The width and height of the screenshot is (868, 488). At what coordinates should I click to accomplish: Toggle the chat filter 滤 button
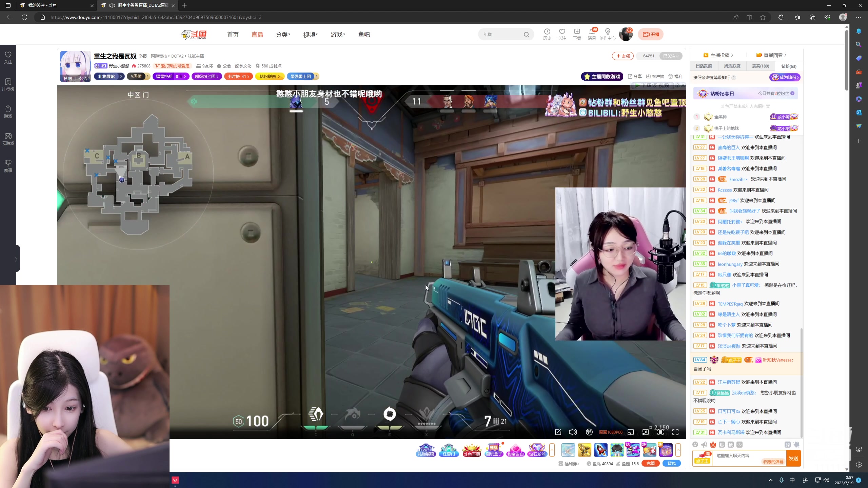coord(787,444)
